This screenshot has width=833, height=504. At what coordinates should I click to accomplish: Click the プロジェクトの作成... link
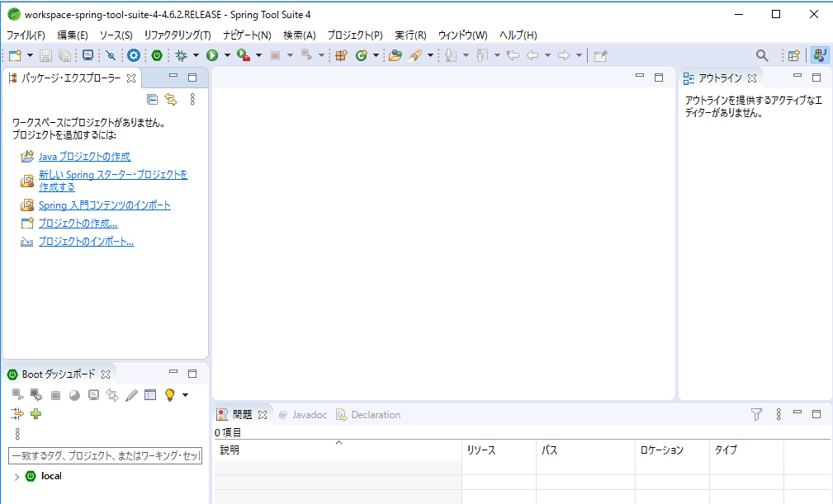pyautogui.click(x=78, y=224)
